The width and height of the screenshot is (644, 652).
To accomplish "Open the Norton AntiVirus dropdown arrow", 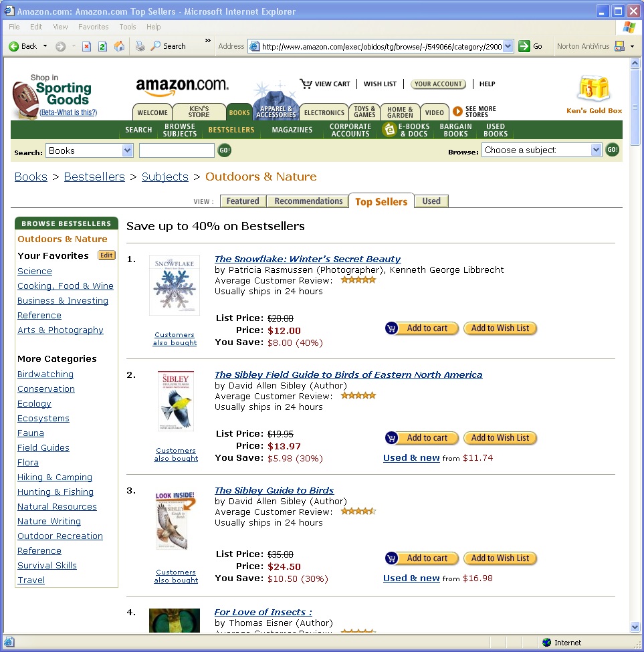I will (633, 46).
